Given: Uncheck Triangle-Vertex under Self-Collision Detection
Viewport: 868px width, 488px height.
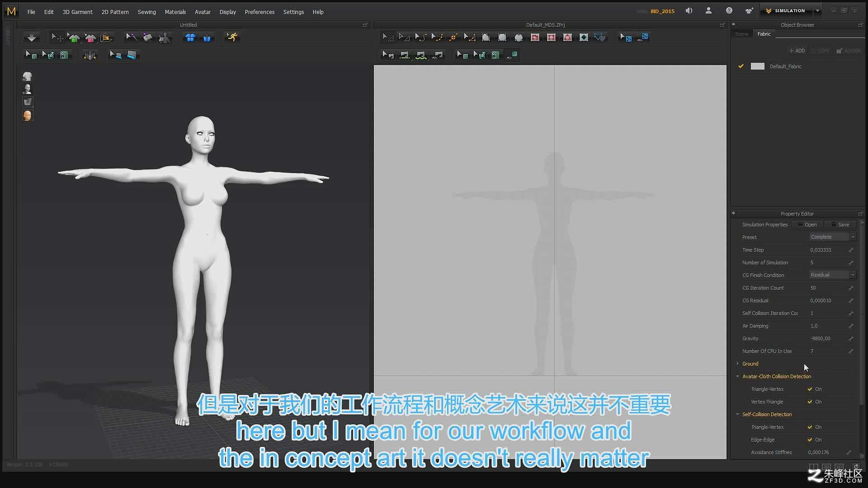Looking at the screenshot, I should pyautogui.click(x=810, y=427).
